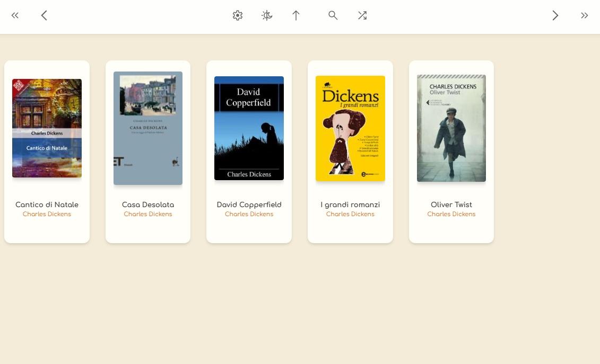Image resolution: width=600 pixels, height=364 pixels.
Task: Select the David Copperfield cover image
Action: click(x=249, y=128)
